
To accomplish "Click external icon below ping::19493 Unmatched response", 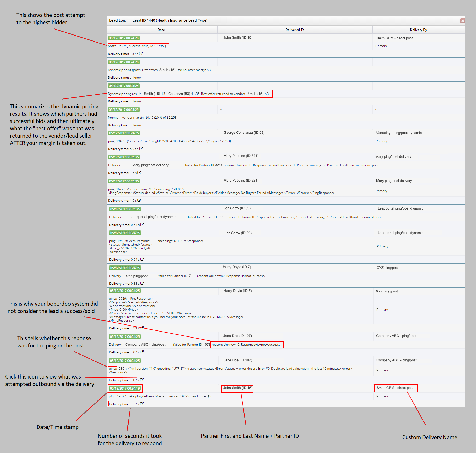I will pyautogui.click(x=142, y=259).
